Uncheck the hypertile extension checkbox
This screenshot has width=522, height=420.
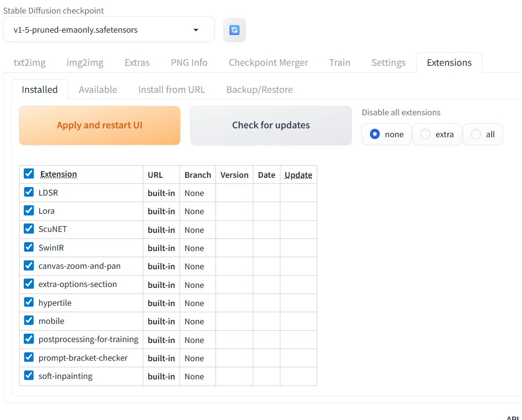point(29,302)
